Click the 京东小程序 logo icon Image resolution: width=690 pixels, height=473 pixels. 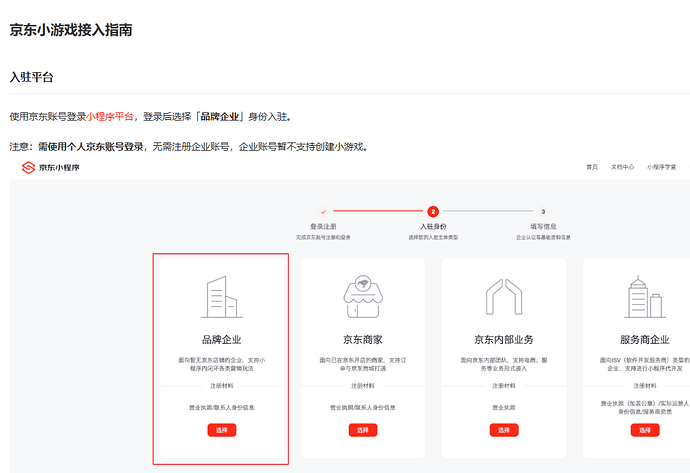tap(28, 168)
